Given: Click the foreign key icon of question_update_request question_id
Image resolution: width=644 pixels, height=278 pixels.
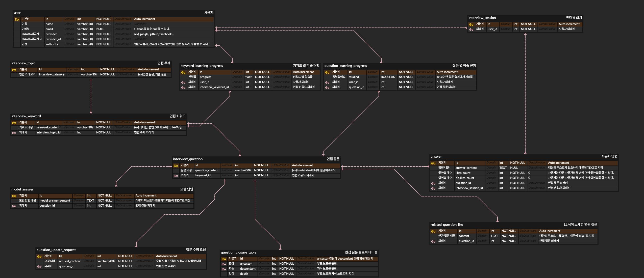Looking at the screenshot, I should pos(39,267).
